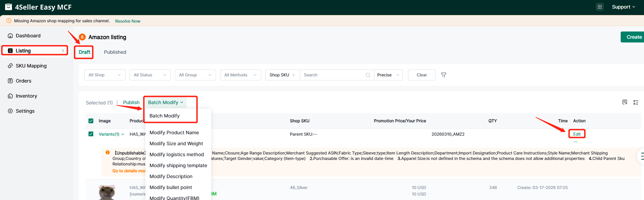
Task: Open the All Methods dropdown
Action: 240,75
